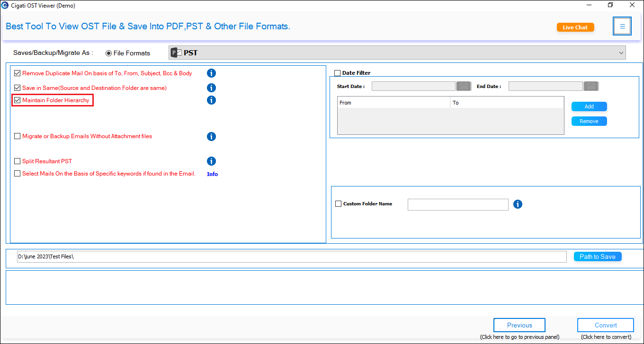Image resolution: width=644 pixels, height=344 pixels.
Task: Click Add date range button
Action: click(589, 106)
